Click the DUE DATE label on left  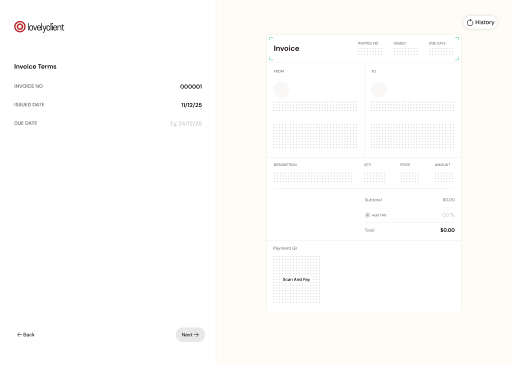(x=25, y=123)
